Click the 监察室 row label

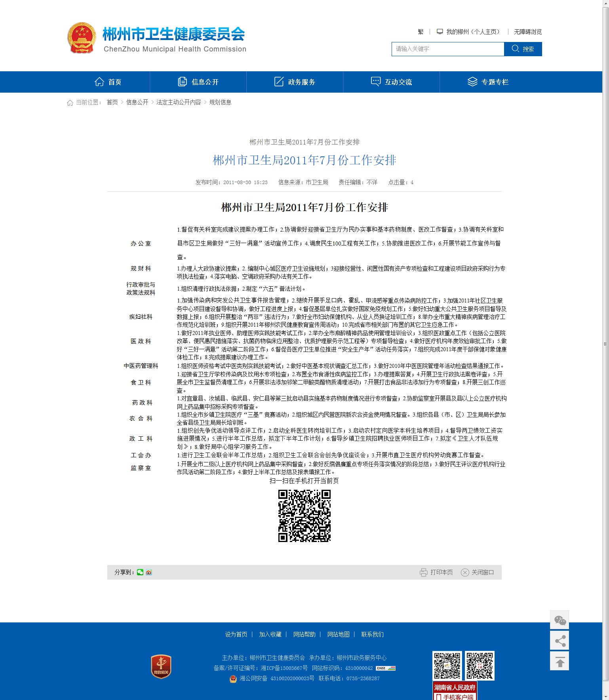pyautogui.click(x=141, y=468)
